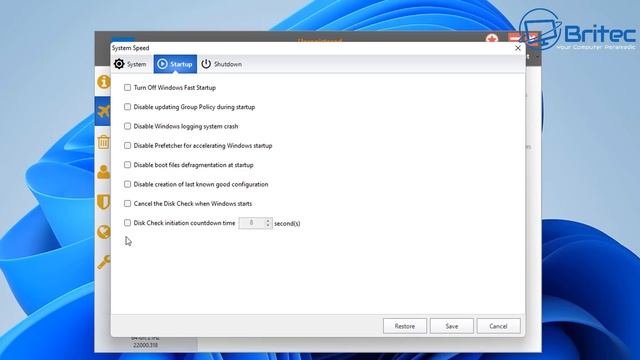The height and width of the screenshot is (360, 640).
Task: Open the Shutdown tab
Action: (222, 64)
